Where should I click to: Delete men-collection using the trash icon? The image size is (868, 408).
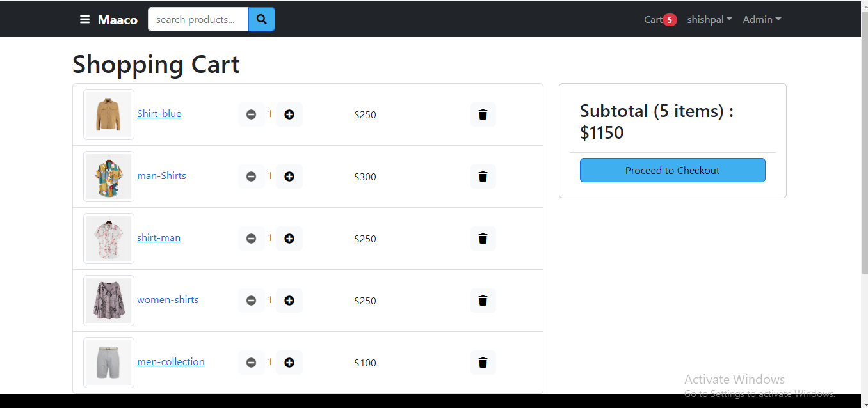tap(483, 362)
